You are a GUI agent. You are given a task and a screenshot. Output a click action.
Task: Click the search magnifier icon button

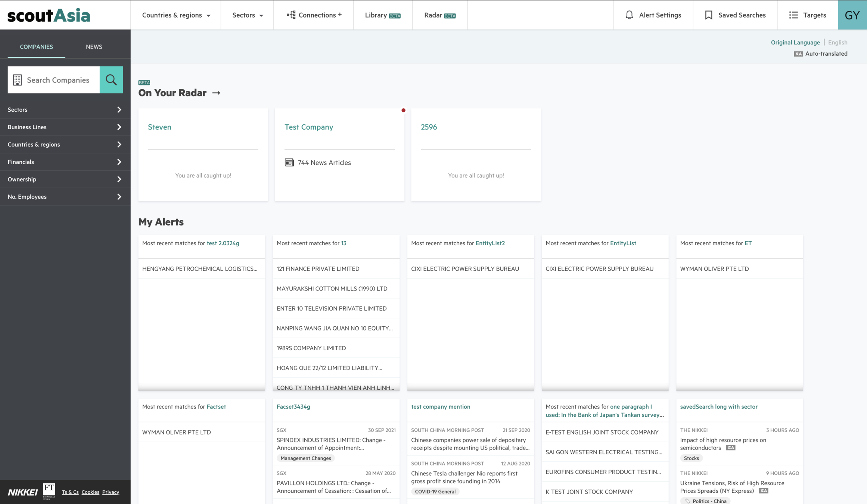pos(111,80)
